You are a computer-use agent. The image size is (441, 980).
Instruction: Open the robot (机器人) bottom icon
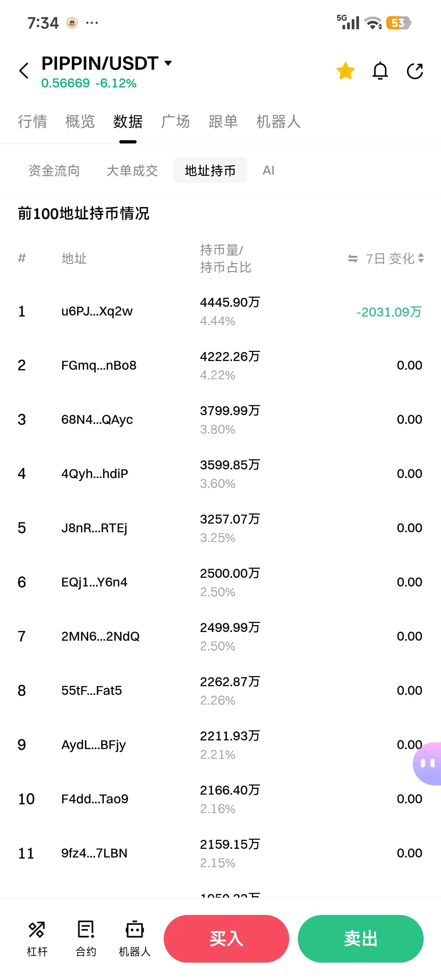pos(135,938)
